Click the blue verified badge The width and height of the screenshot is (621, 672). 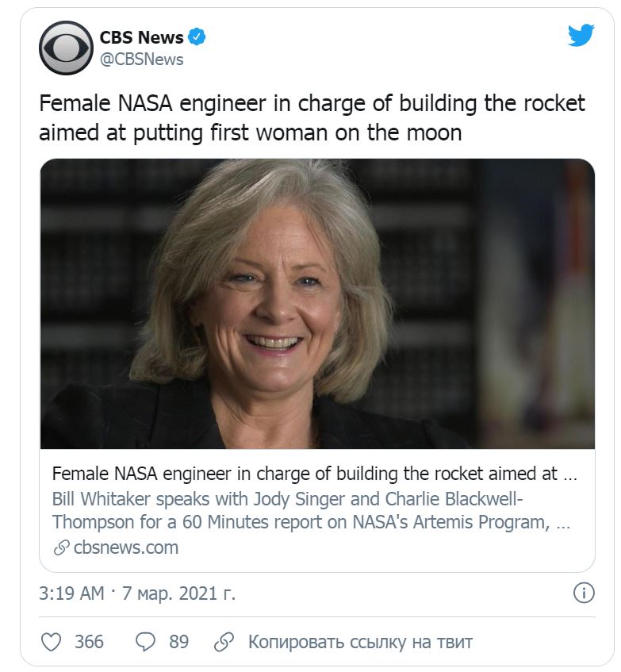(x=197, y=36)
